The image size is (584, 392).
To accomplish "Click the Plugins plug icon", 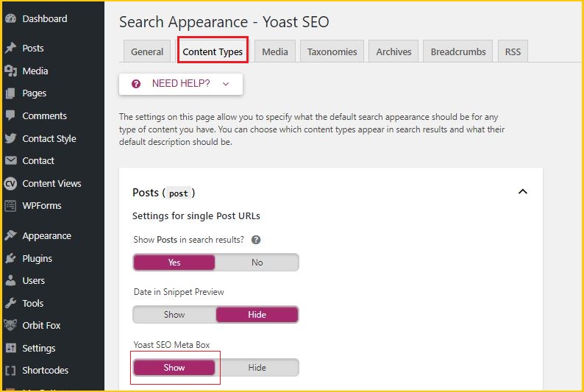I will tap(11, 258).
